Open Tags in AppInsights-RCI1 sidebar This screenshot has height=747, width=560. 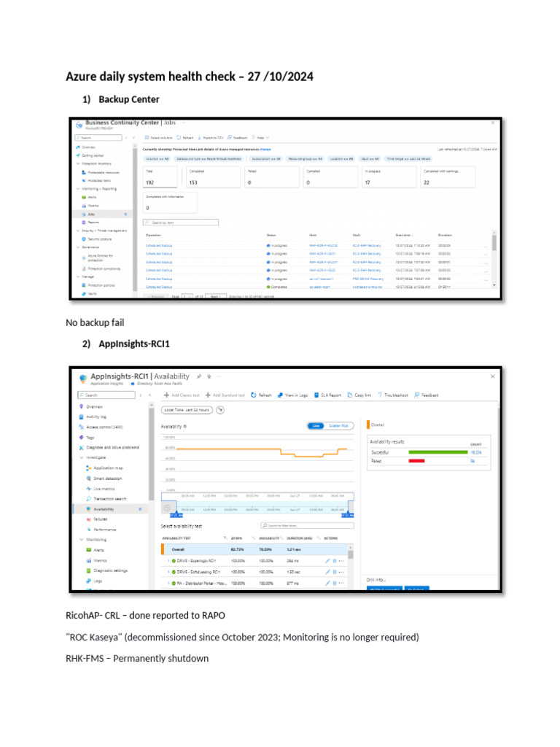click(90, 438)
